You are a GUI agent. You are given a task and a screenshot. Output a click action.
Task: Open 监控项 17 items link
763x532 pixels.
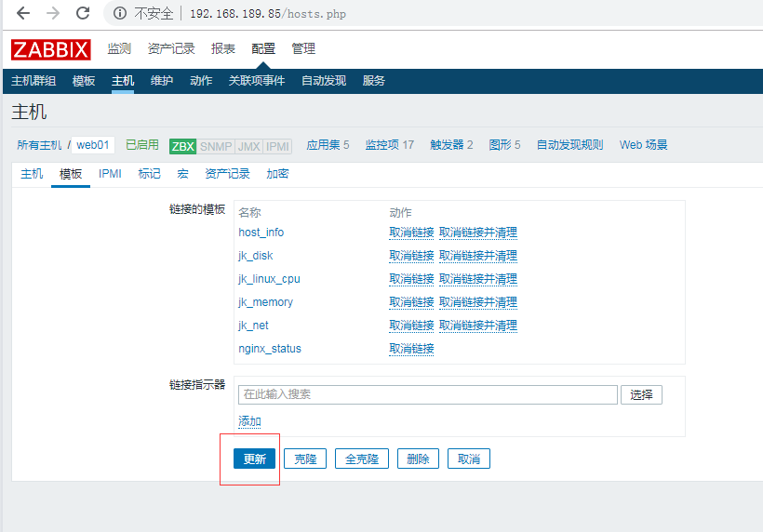click(x=389, y=145)
